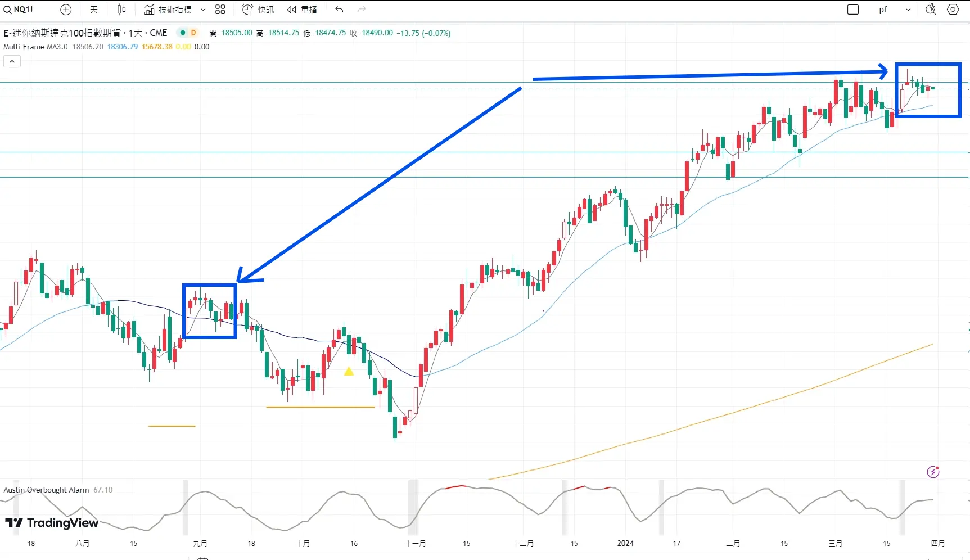This screenshot has height=560, width=970.
Task: Click the purple lightning event icon
Action: (x=933, y=472)
